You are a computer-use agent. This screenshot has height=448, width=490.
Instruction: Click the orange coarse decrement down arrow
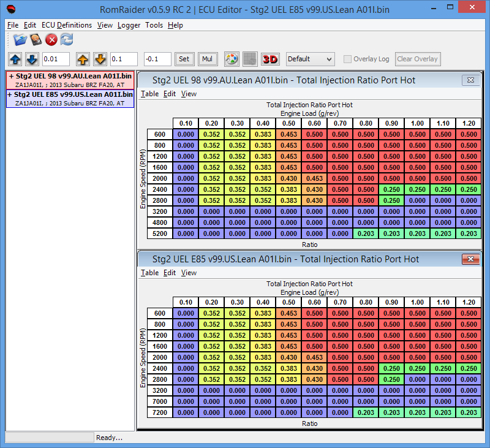pos(100,59)
